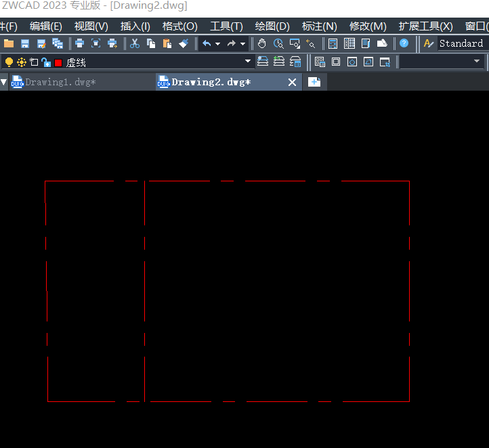This screenshot has height=448, width=489.
Task: Expand the document tab list triangle
Action: click(4, 83)
